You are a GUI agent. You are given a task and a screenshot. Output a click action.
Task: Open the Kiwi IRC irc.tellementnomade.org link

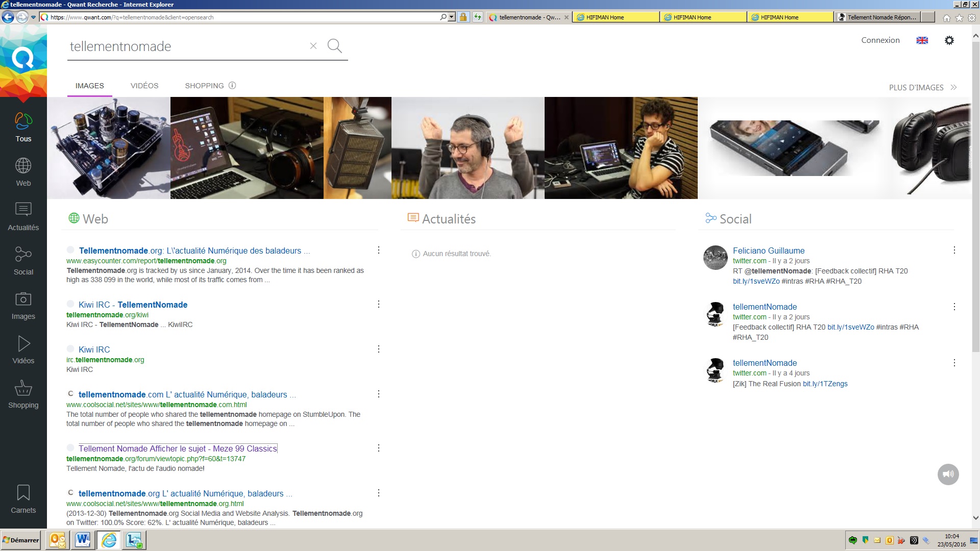point(94,349)
